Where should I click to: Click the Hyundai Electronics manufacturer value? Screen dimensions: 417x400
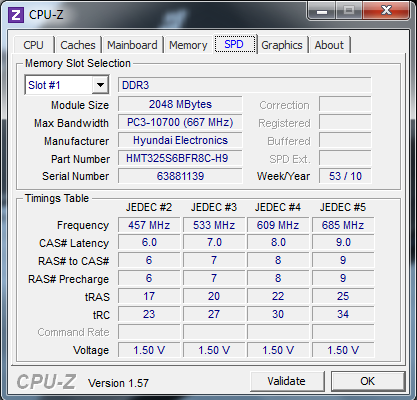coord(180,140)
